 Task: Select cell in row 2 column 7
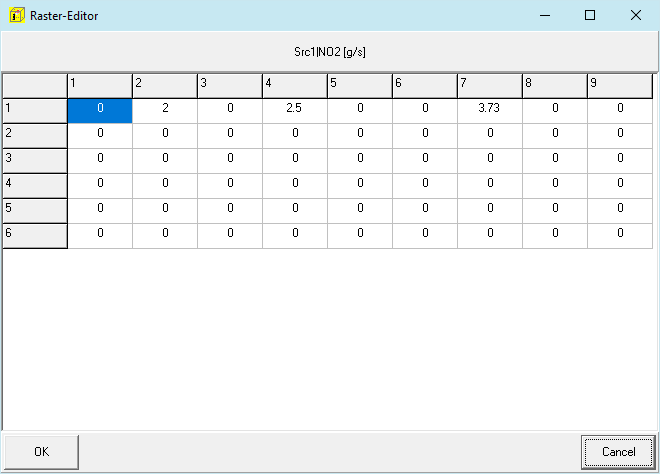[490, 136]
